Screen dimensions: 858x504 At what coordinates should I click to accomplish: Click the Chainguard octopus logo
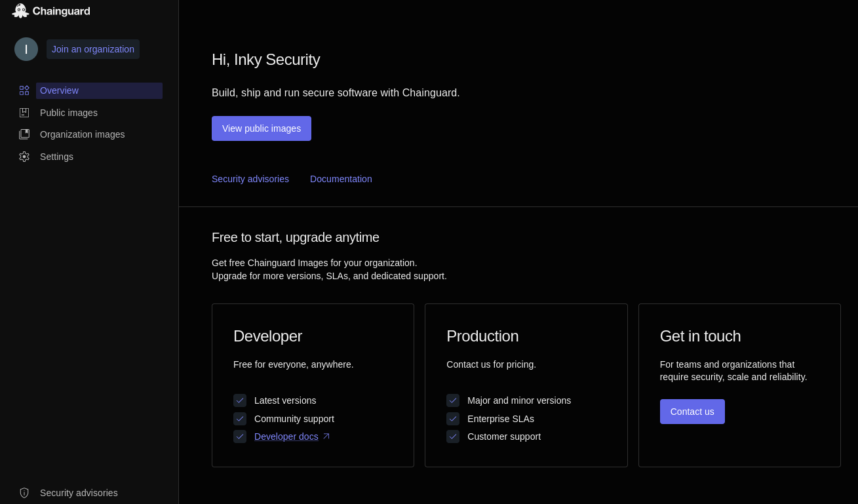pos(20,10)
